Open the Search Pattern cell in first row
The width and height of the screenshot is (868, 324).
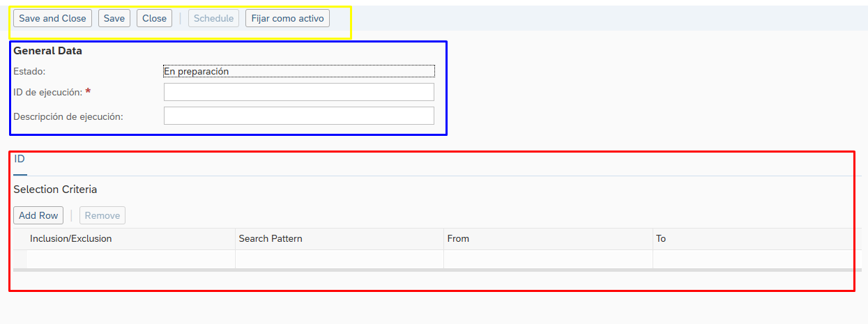click(339, 259)
